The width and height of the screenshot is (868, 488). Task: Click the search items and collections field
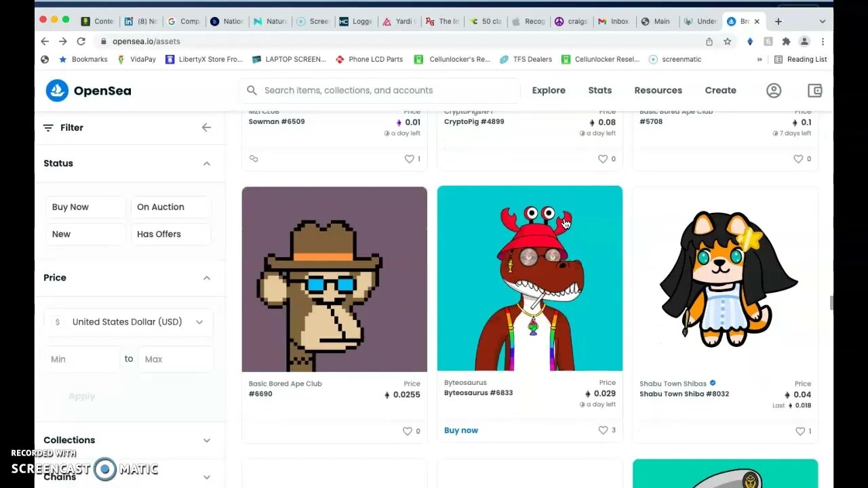point(380,90)
